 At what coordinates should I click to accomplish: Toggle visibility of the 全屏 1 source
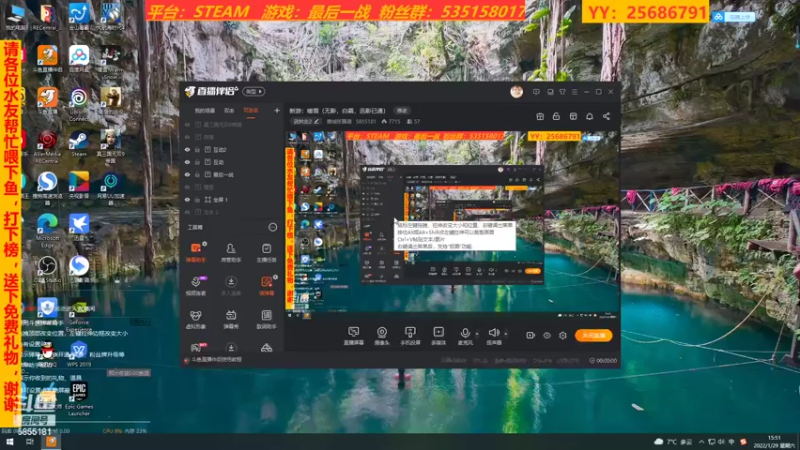coord(187,199)
